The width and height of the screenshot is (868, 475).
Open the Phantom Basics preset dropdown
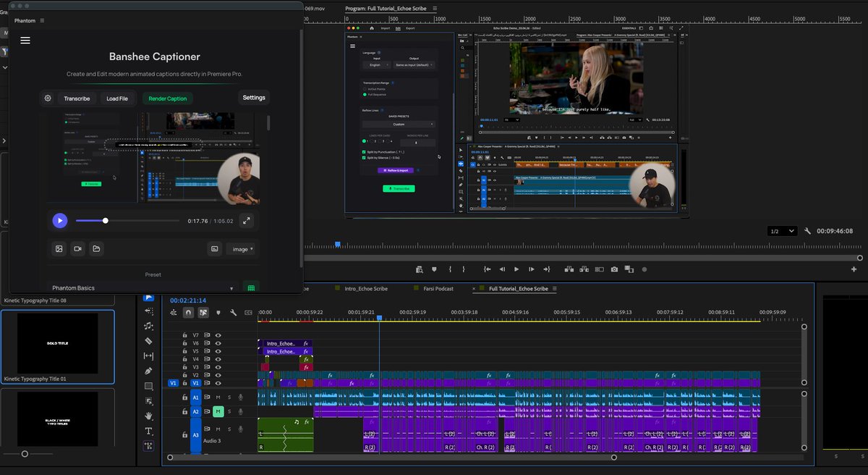click(142, 288)
